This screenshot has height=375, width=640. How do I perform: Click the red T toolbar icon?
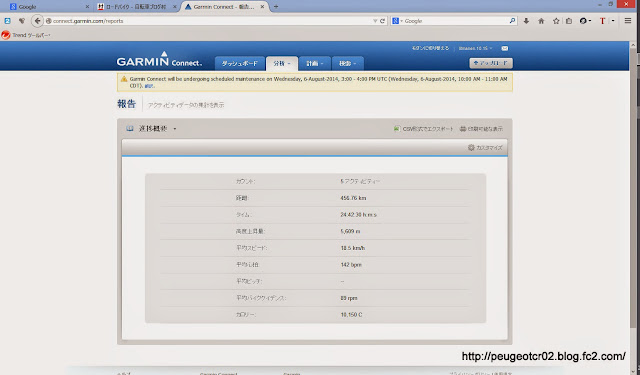(x=602, y=21)
